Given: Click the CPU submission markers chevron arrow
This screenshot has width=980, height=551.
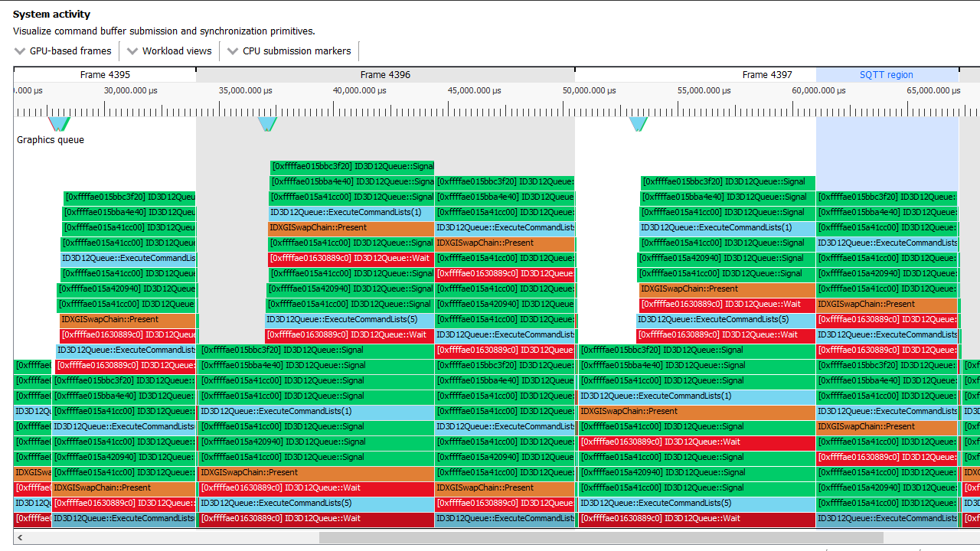Looking at the screenshot, I should point(233,51).
